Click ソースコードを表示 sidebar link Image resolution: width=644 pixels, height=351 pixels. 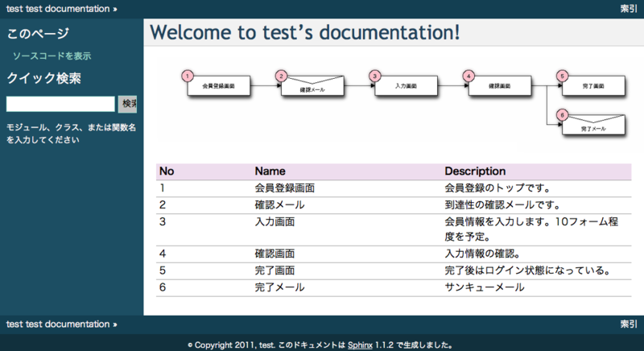tap(52, 56)
